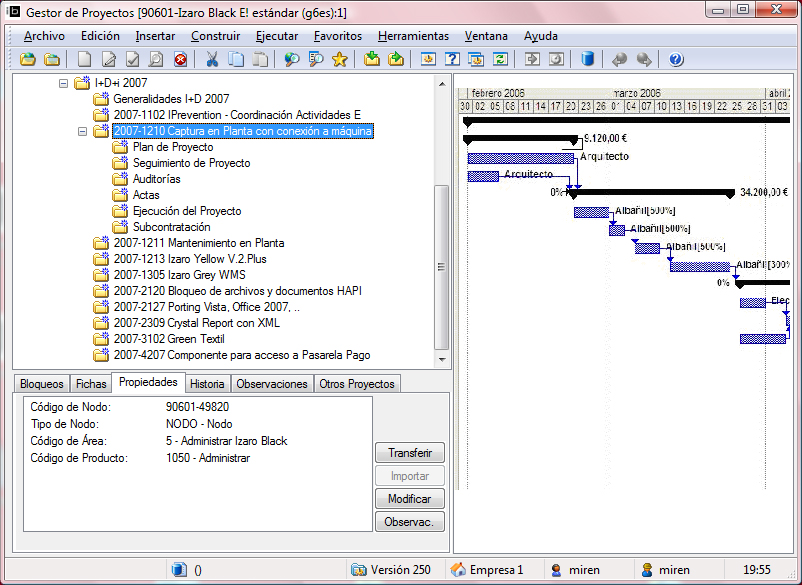Image resolution: width=802 pixels, height=585 pixels.
Task: Switch to the Otros Proyectos tab
Action: coord(357,384)
